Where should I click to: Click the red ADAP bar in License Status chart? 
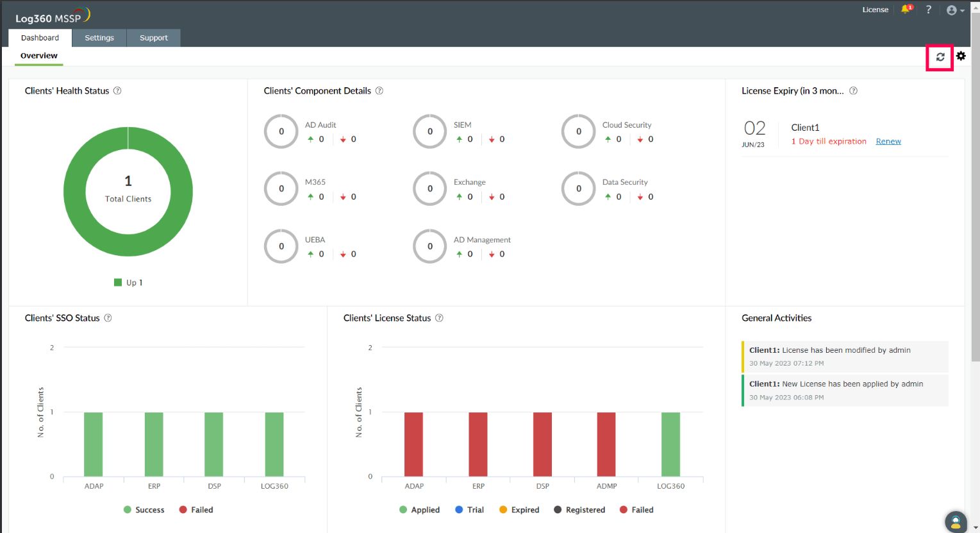[414, 444]
